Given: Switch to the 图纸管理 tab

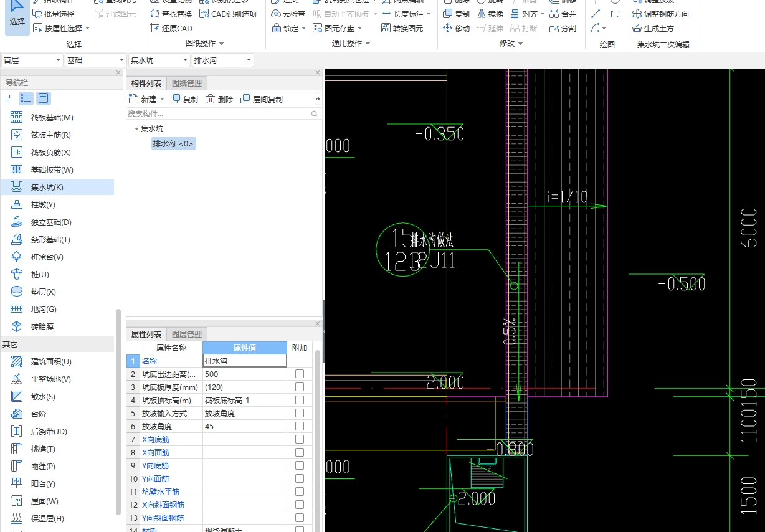Looking at the screenshot, I should pyautogui.click(x=186, y=83).
